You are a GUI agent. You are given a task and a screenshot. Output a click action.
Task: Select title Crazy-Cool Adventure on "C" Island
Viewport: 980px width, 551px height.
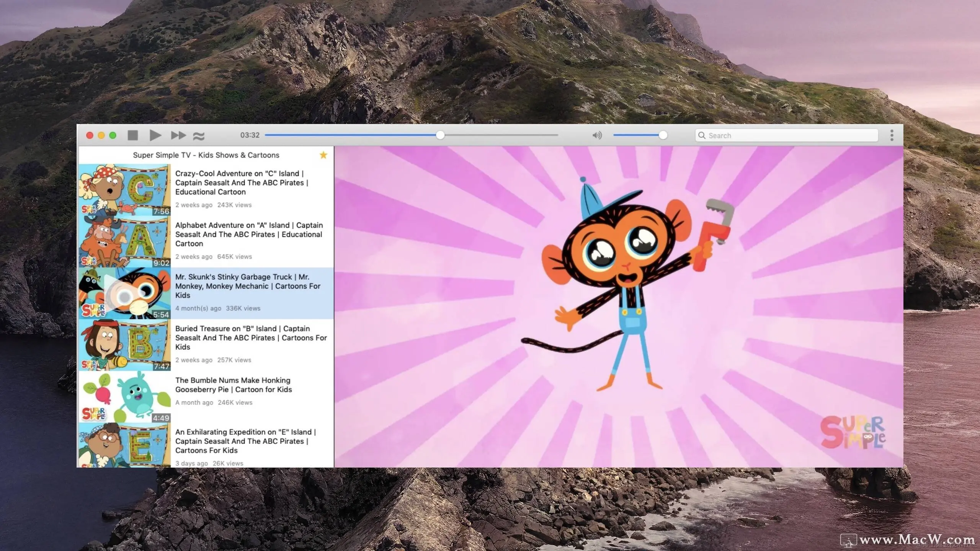(242, 183)
